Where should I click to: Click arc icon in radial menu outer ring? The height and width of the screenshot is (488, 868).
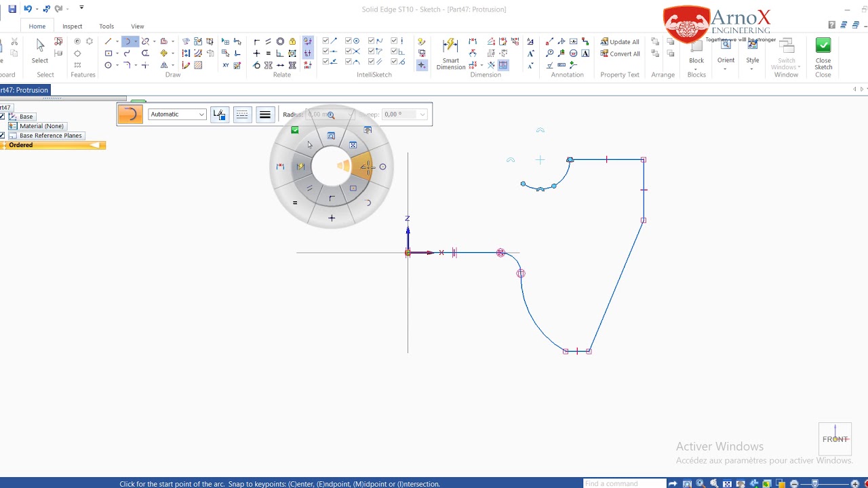click(x=368, y=203)
